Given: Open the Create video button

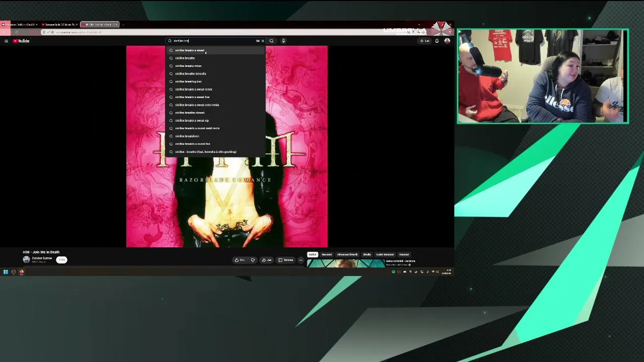Looking at the screenshot, I should tap(425, 41).
